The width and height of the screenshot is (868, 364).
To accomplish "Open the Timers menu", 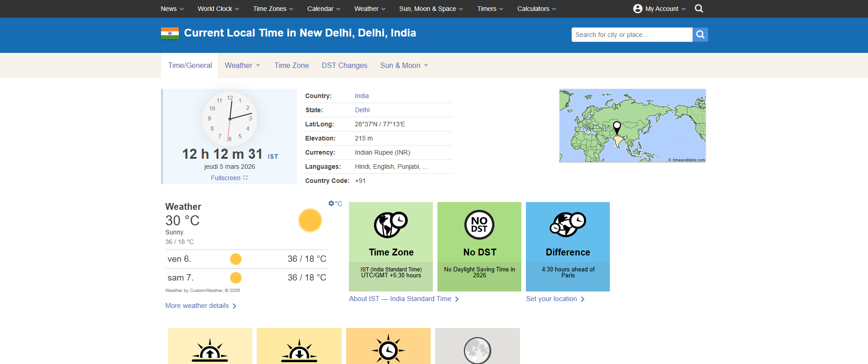I will coord(490,9).
